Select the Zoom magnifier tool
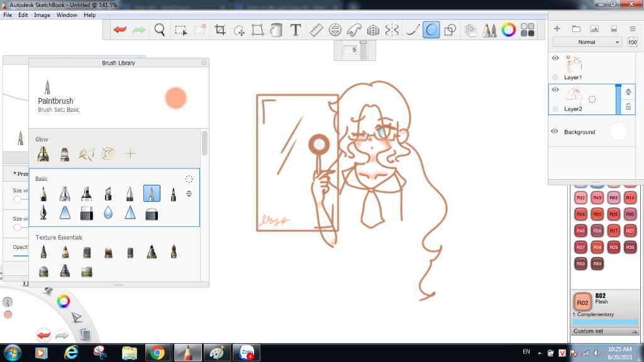Image resolution: width=644 pixels, height=362 pixels. coord(159,30)
